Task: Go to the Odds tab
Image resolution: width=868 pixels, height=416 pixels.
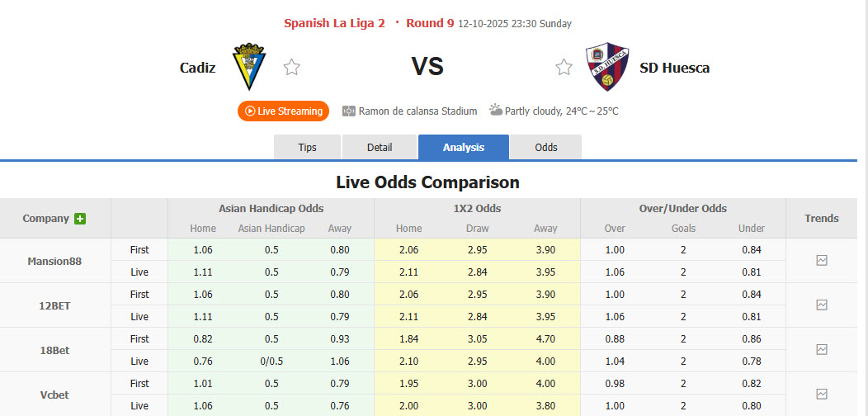Action: (546, 147)
